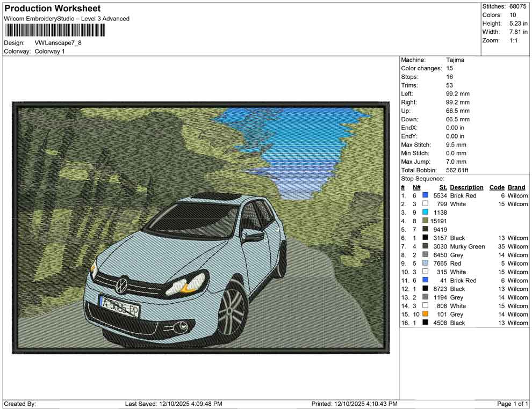Screen dimensions: 532x409
Task: Click the Colorway 1 selector
Action: (50, 52)
